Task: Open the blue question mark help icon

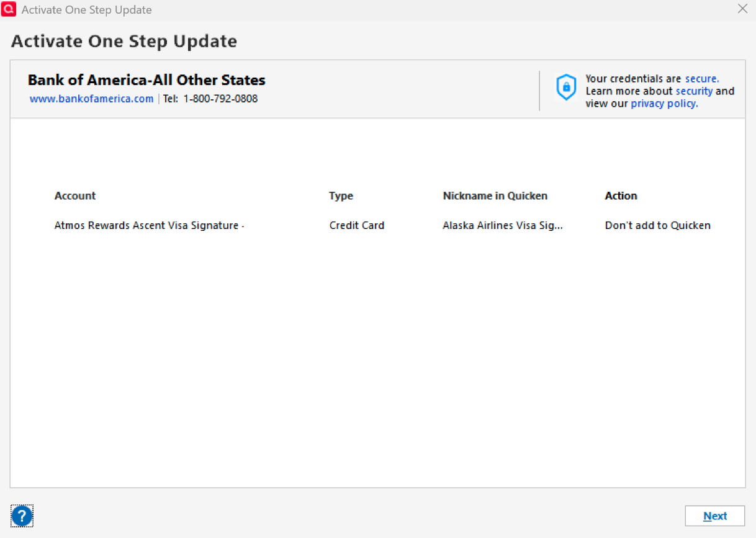Action: coord(22,516)
